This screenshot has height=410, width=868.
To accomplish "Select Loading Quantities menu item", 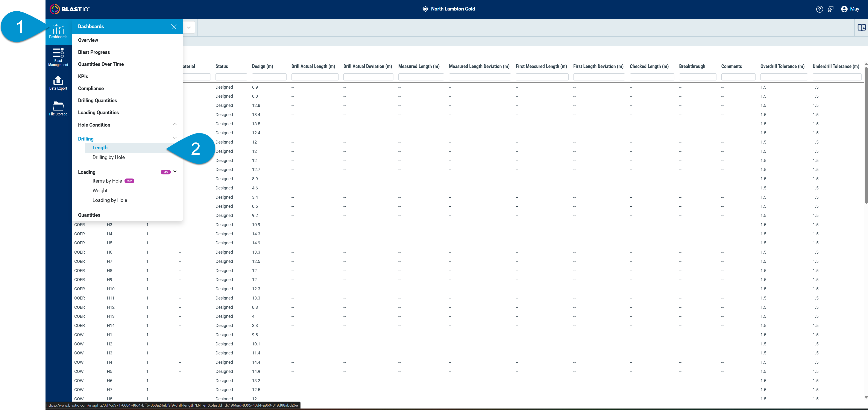I will click(x=98, y=112).
